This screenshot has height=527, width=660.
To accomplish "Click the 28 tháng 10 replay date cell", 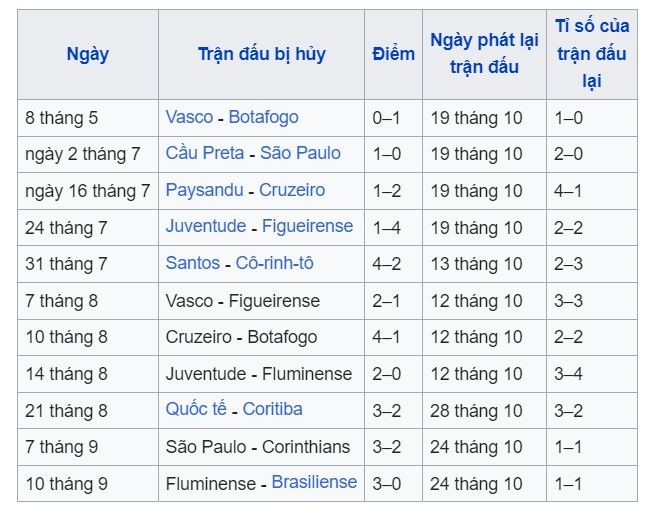I will (x=477, y=410).
